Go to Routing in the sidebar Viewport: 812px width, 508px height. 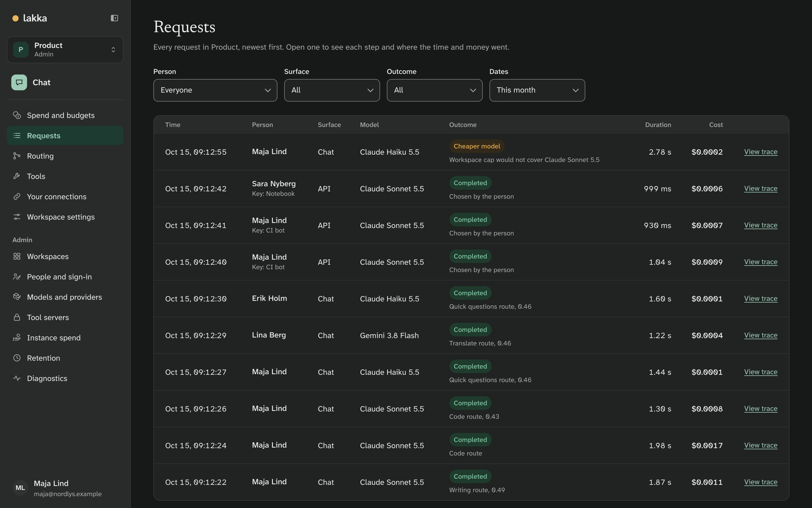(65, 156)
